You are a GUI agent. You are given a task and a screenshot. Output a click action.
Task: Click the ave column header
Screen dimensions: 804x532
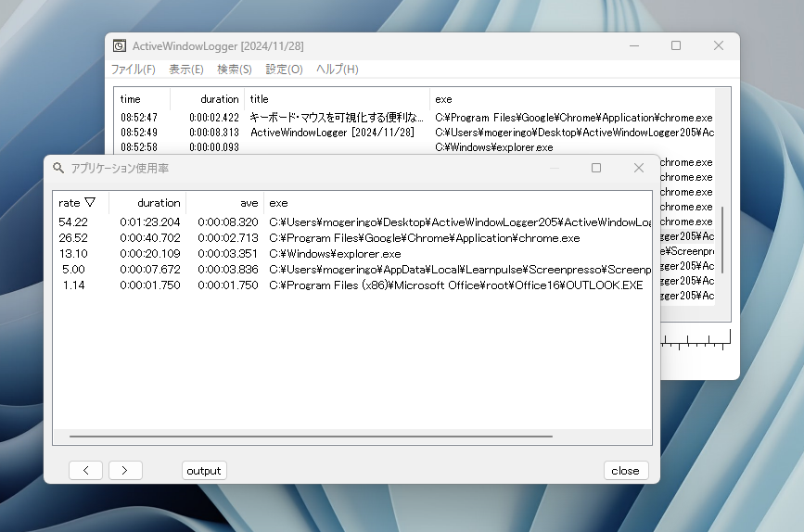tap(225, 203)
